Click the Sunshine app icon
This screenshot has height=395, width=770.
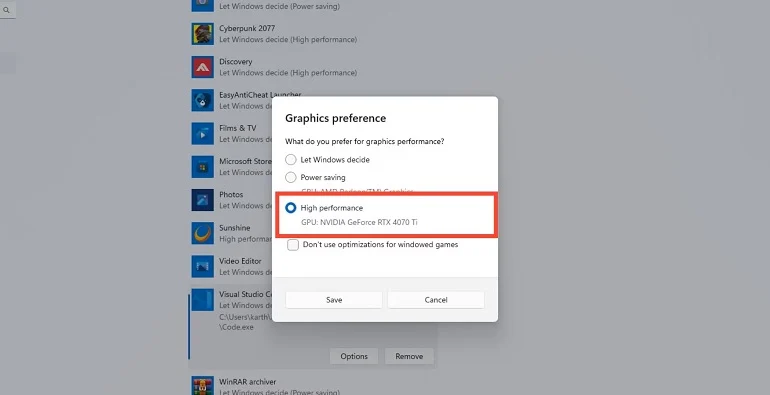[202, 233]
